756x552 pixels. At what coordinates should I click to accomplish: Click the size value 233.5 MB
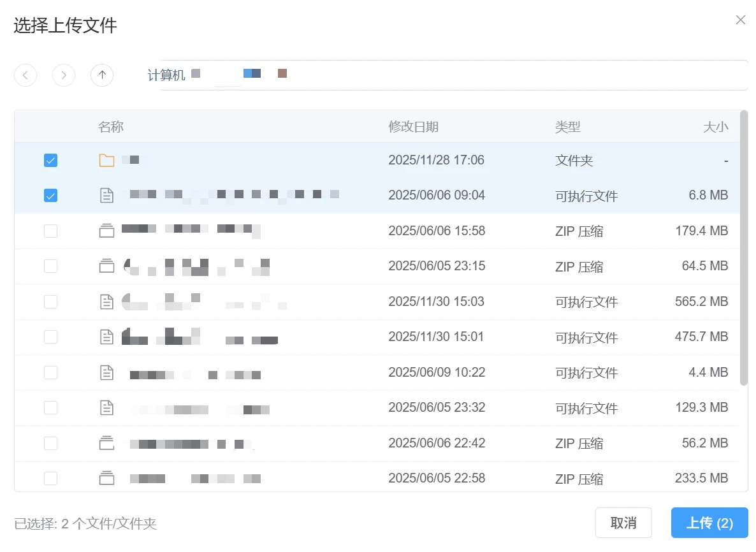[x=702, y=478]
